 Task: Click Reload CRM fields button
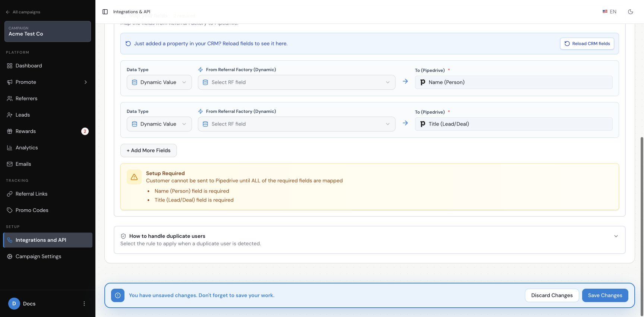(587, 44)
